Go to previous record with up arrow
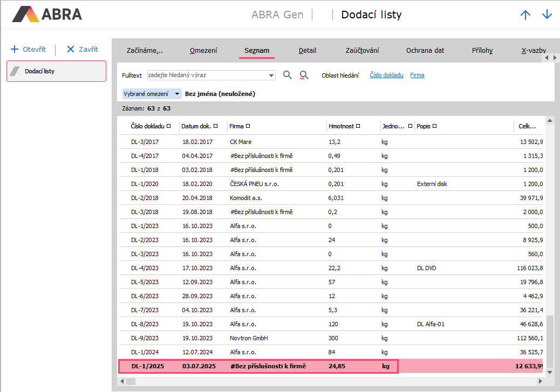The height and width of the screenshot is (392, 560). (x=525, y=15)
